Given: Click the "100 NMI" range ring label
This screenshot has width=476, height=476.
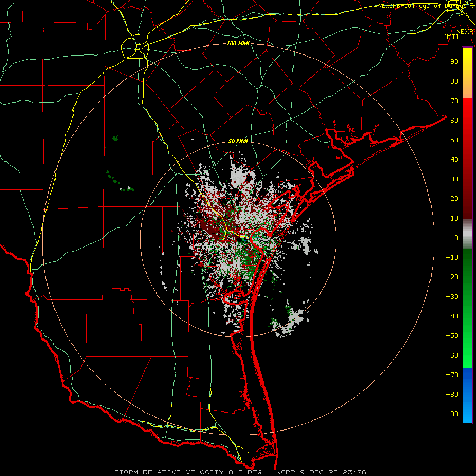Looking at the screenshot, I should tap(238, 44).
